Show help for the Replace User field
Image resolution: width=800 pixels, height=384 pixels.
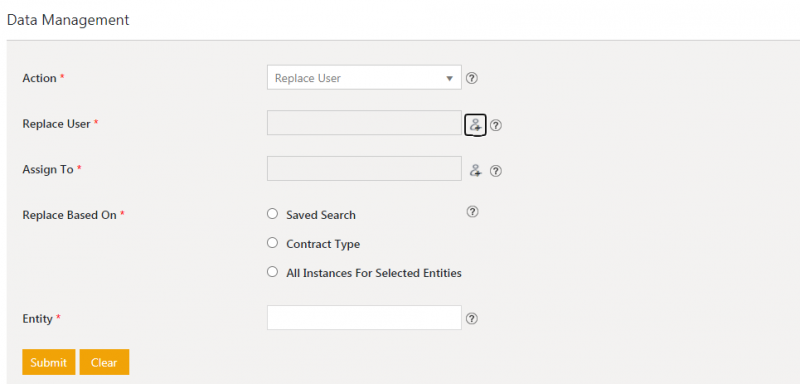(495, 125)
